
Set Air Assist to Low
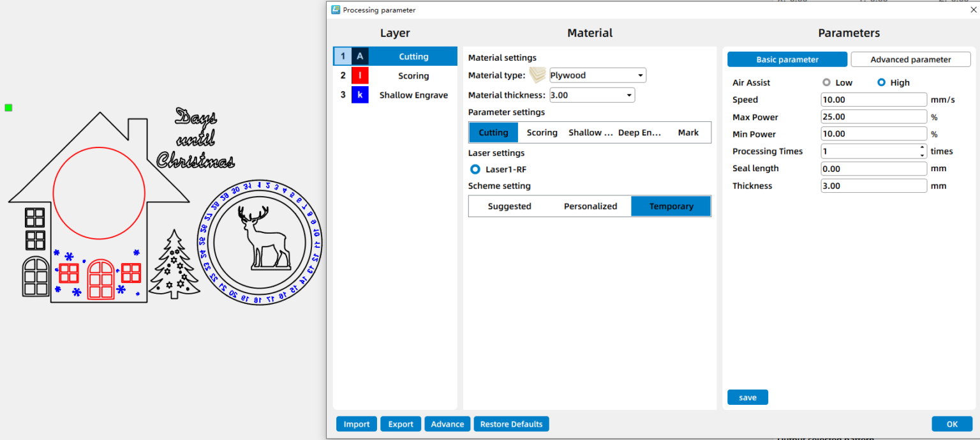click(827, 82)
